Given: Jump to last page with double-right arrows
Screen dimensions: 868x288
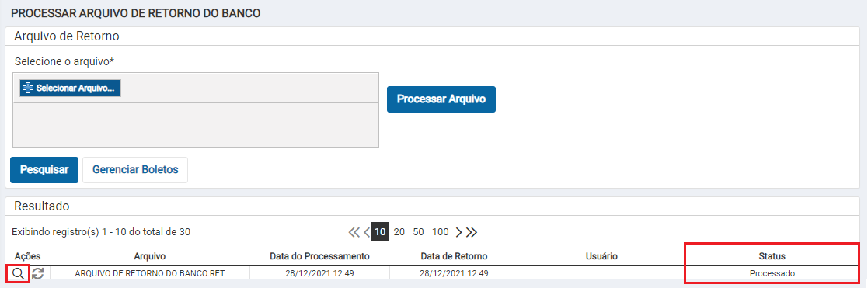Looking at the screenshot, I should pos(471,232).
